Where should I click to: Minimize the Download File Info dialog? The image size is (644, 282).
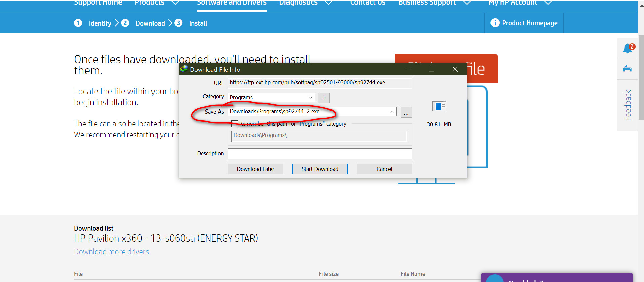(x=408, y=69)
